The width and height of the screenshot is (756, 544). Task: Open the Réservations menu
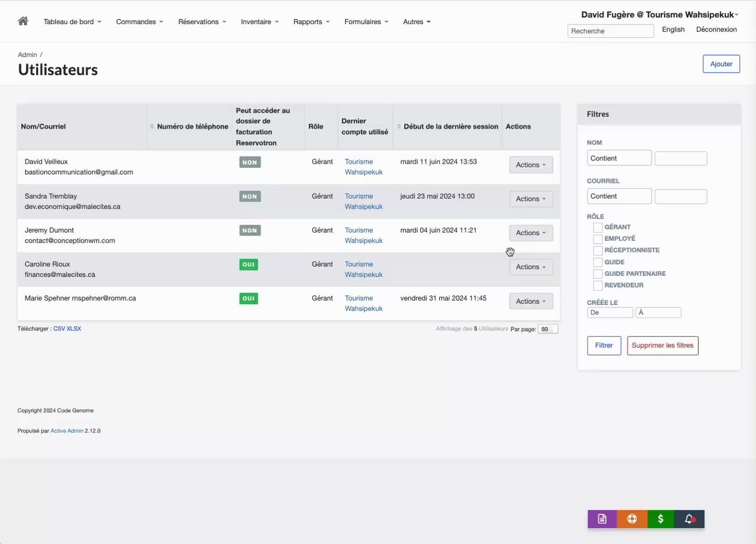[x=202, y=22]
